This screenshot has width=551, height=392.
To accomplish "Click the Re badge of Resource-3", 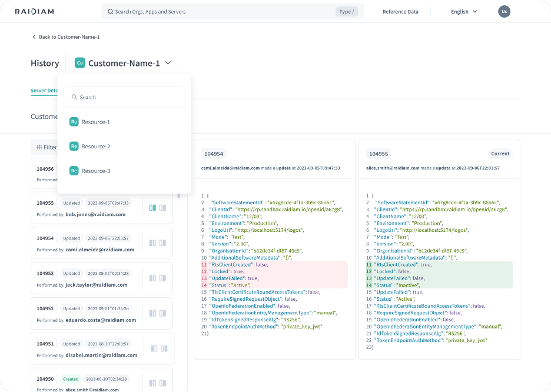I will pyautogui.click(x=74, y=171).
